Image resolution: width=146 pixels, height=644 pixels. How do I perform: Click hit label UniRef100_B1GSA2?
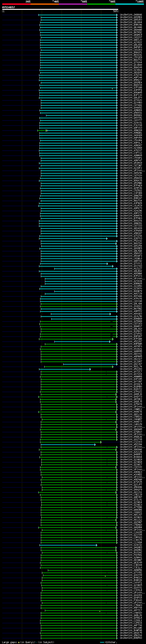(131, 552)
